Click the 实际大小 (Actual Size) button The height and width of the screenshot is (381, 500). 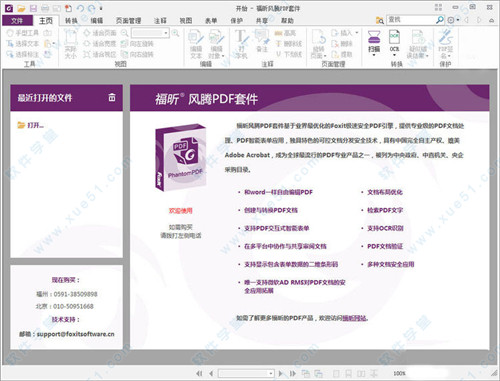pos(70,44)
